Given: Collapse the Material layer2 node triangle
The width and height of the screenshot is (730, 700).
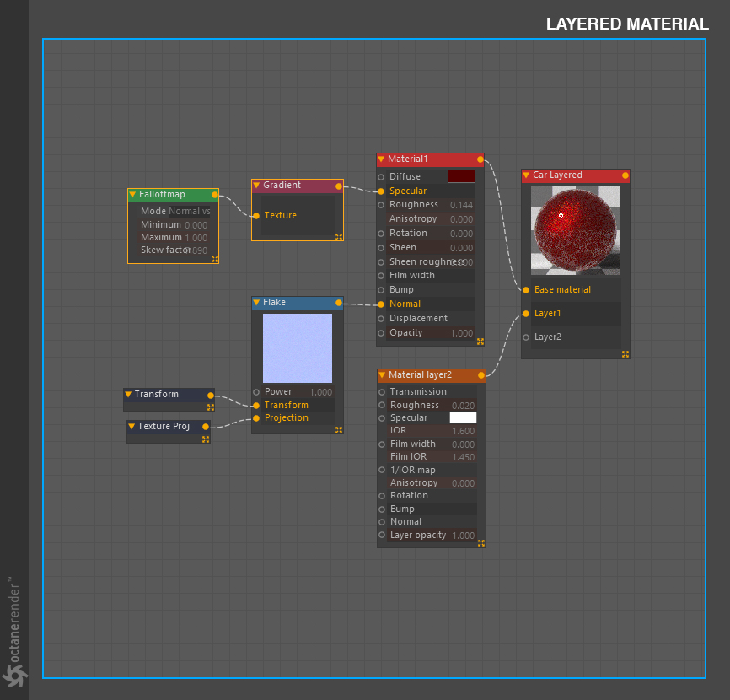Looking at the screenshot, I should [x=382, y=375].
